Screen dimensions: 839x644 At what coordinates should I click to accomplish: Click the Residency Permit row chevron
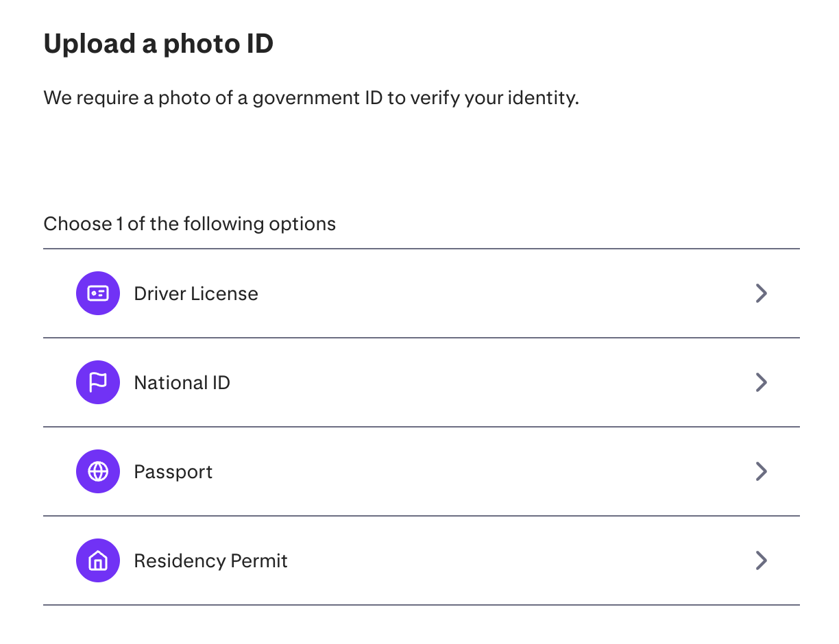(761, 560)
